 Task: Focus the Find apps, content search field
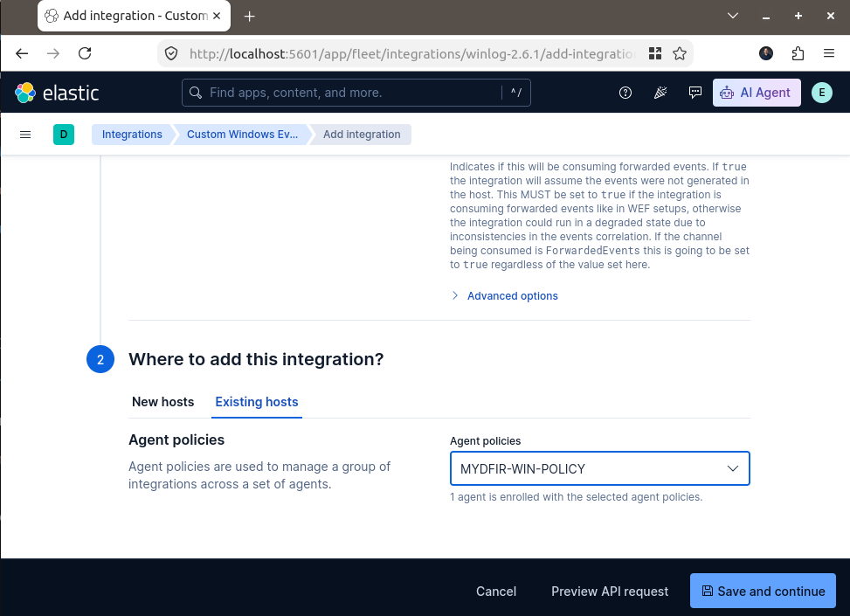(356, 93)
